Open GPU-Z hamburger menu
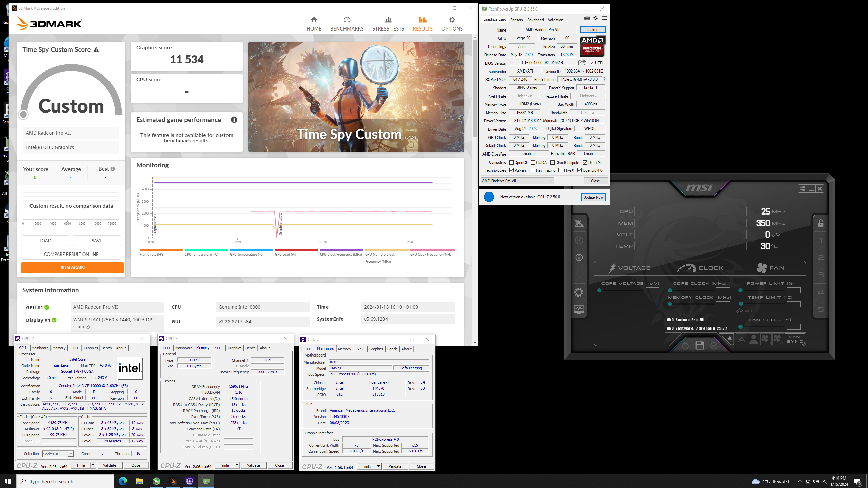 tap(604, 18)
